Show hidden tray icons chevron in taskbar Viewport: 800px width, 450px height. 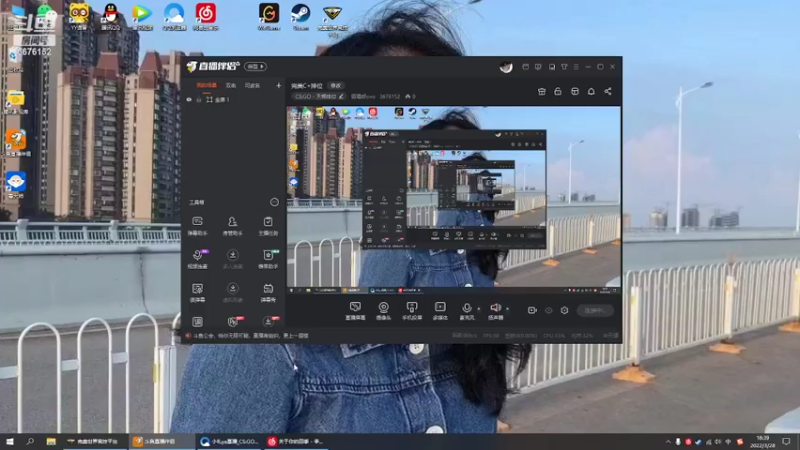(x=668, y=442)
